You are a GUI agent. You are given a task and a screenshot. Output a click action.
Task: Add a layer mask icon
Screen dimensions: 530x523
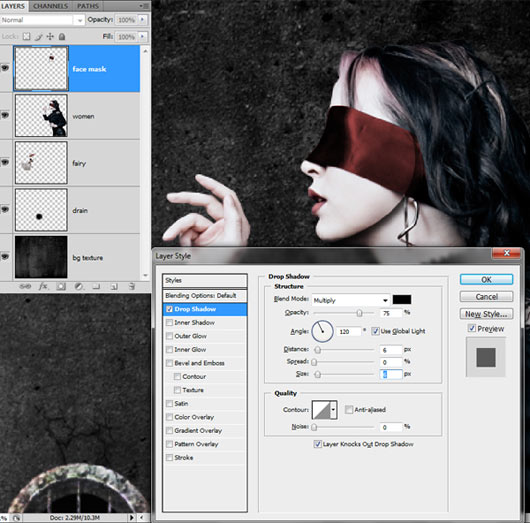(x=61, y=287)
